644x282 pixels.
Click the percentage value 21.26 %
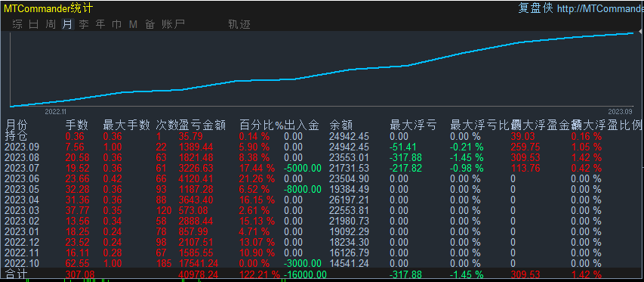257,178
